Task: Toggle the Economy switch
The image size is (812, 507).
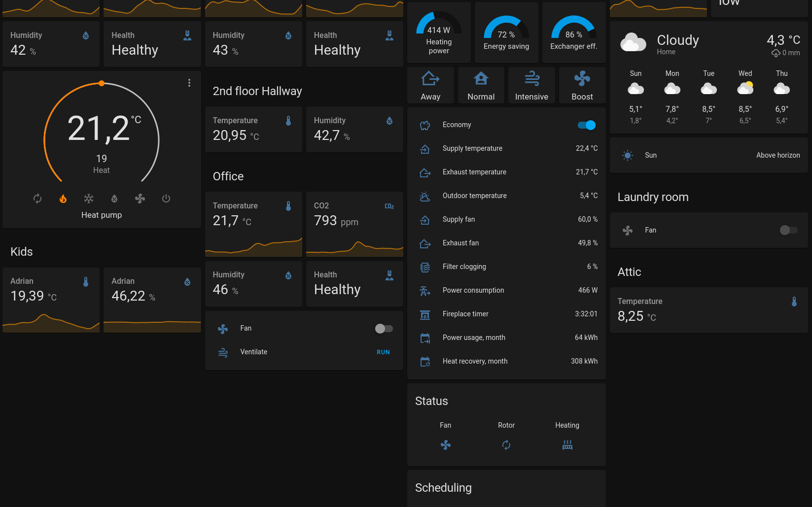Action: pos(587,125)
